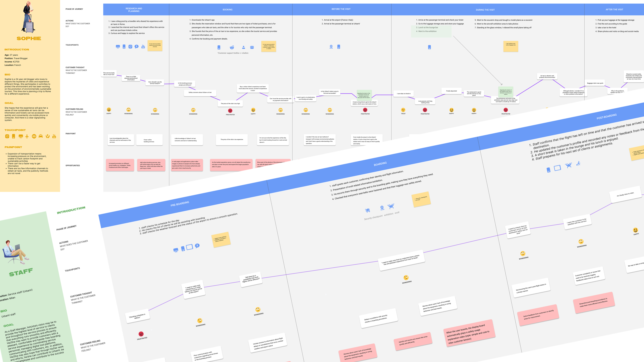This screenshot has height=362, width=644.
Task: Click the blue Reddit icon under Booking
Action: pyautogui.click(x=232, y=47)
